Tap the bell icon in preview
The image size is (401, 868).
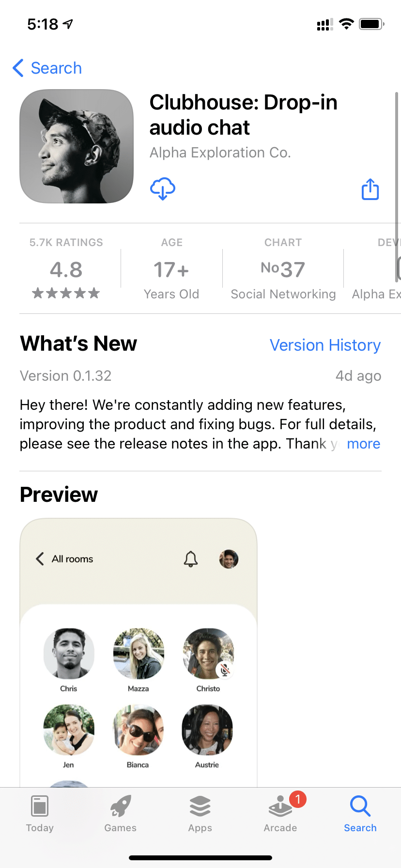(x=191, y=559)
